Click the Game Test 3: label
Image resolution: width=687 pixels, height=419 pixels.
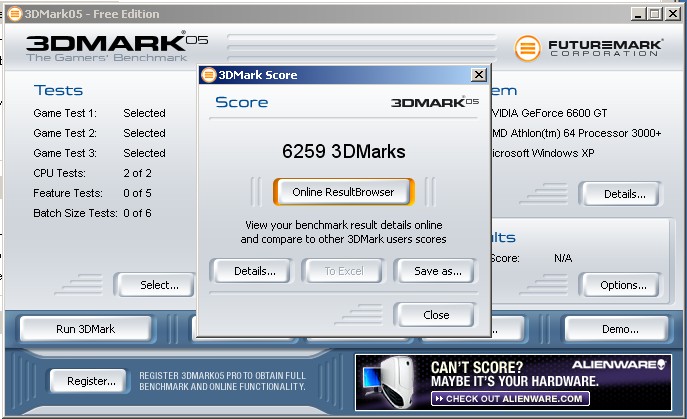click(65, 153)
